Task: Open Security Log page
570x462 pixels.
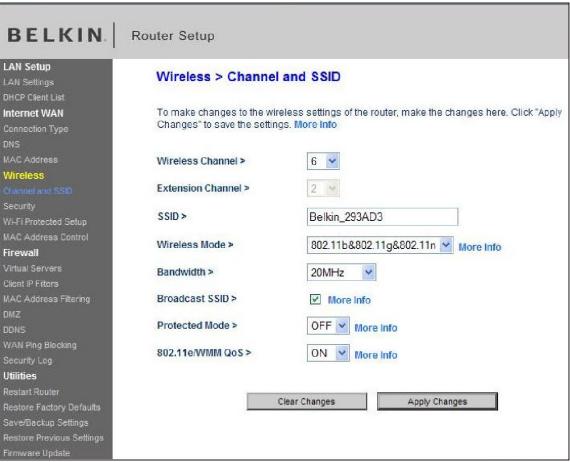Action: point(28,361)
